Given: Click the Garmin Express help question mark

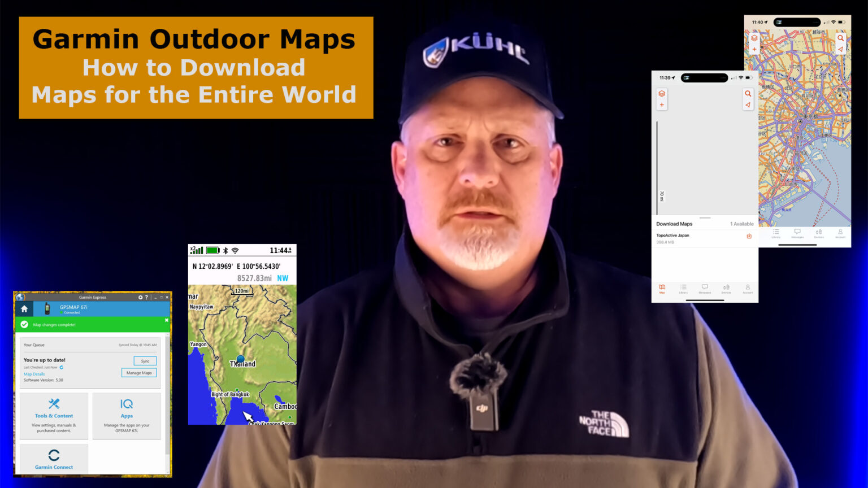Looking at the screenshot, I should pyautogui.click(x=146, y=298).
